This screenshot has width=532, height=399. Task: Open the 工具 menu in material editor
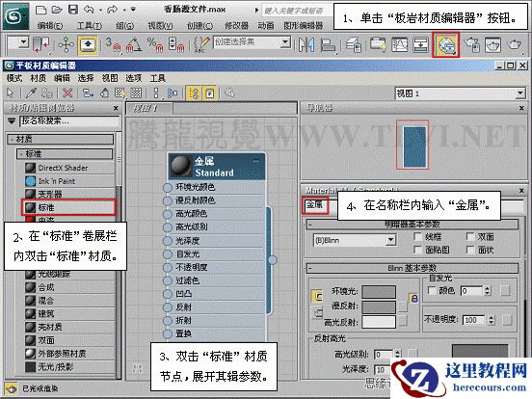(x=158, y=78)
